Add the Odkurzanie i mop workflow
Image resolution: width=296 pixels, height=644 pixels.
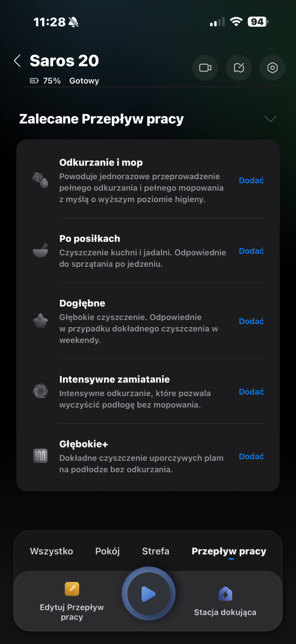pos(251,180)
